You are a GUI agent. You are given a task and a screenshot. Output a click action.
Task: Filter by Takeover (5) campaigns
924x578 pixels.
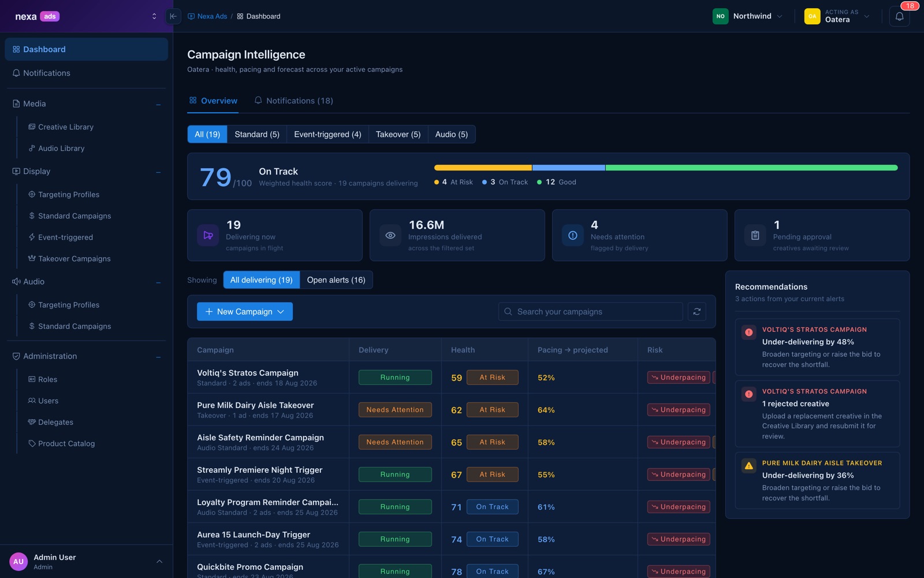(398, 134)
